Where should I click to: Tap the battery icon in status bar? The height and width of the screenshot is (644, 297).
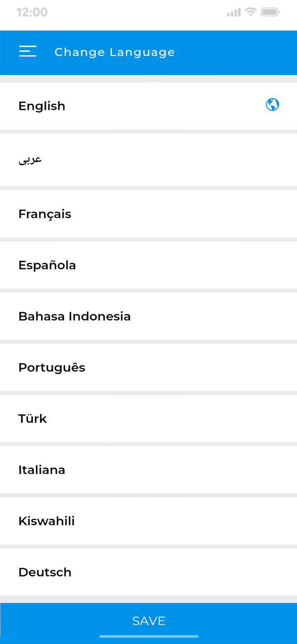[x=270, y=12]
